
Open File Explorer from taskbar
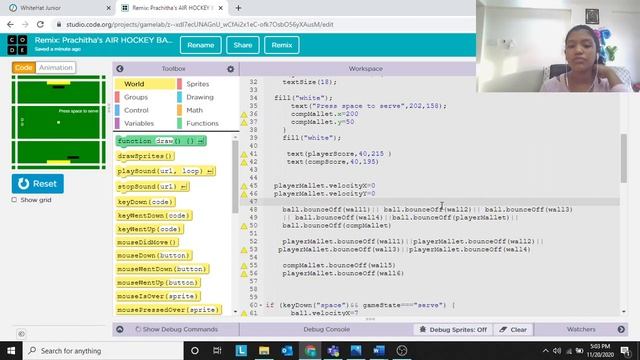pyautogui.click(x=264, y=351)
